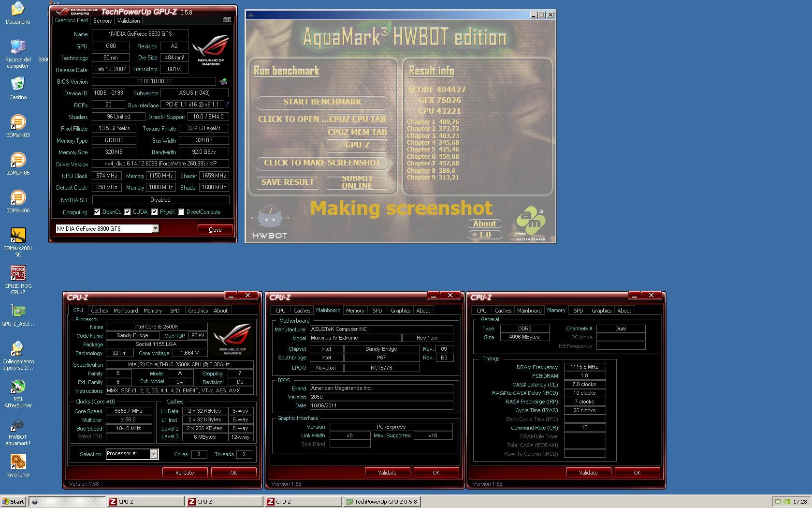This screenshot has width=812, height=508.
Task: Click the BIOS Version field 60.80.18.00.92
Action: [x=154, y=81]
